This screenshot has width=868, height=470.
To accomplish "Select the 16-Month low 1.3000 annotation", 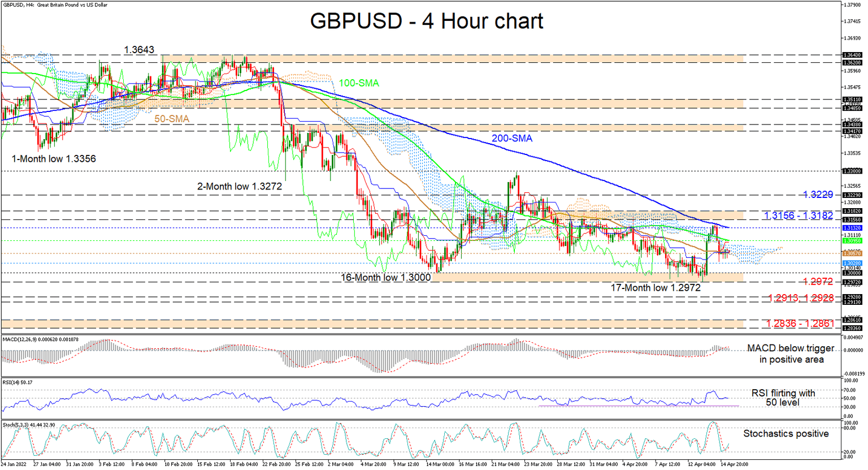I will click(x=385, y=277).
